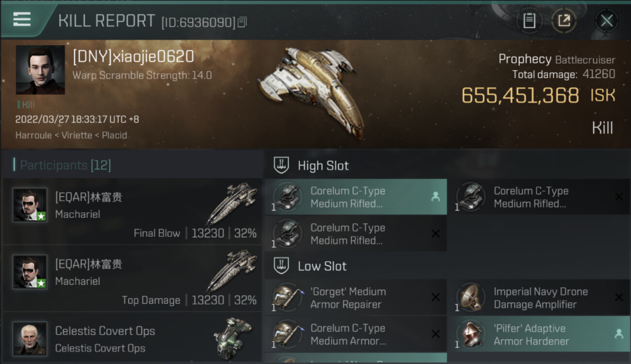Select the highlighted Corelum C-Type Medium Rifled item
631x364 pixels.
click(x=356, y=197)
